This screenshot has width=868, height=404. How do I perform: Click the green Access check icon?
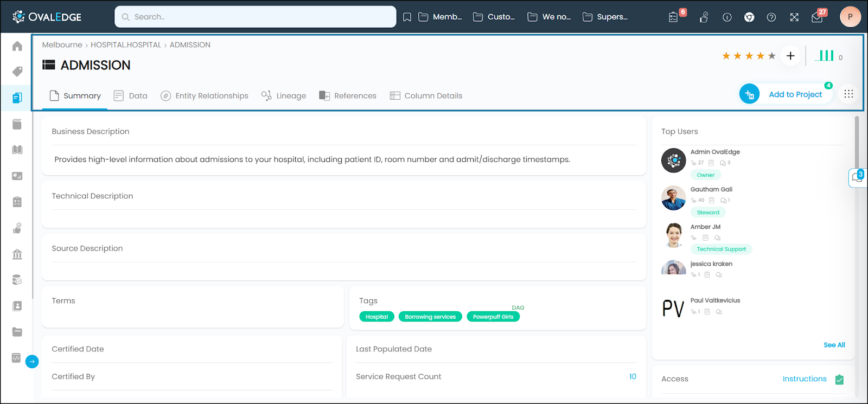[x=839, y=380]
